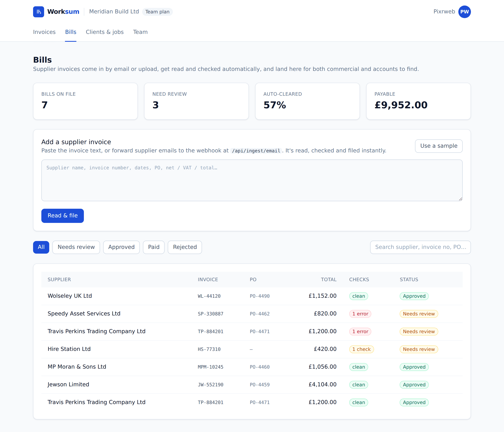This screenshot has height=432, width=504.
Task: Click PO-4462 cell
Action: [260, 314]
